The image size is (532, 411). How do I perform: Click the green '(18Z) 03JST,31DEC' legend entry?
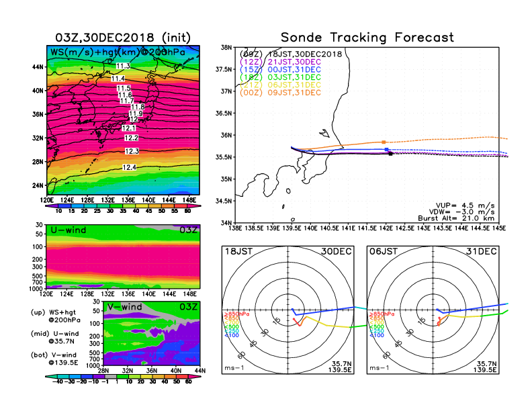pyautogui.click(x=280, y=77)
